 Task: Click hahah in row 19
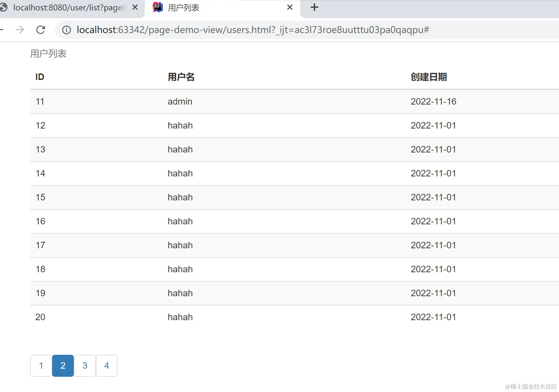tap(180, 293)
